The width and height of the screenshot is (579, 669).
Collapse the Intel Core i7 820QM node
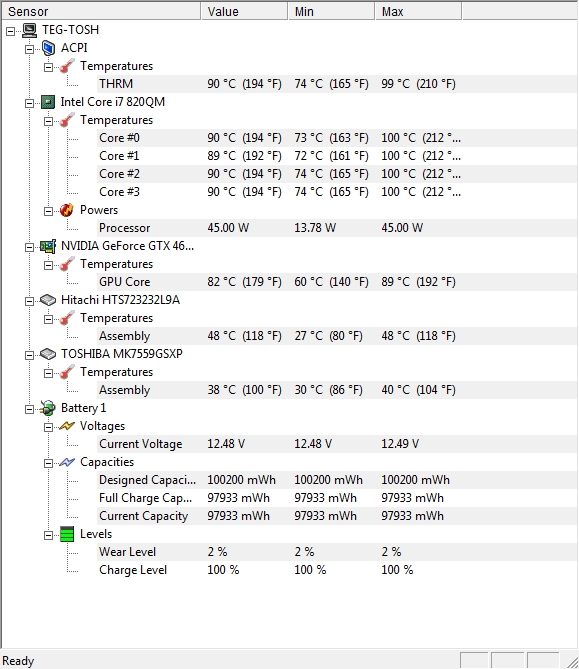point(29,103)
